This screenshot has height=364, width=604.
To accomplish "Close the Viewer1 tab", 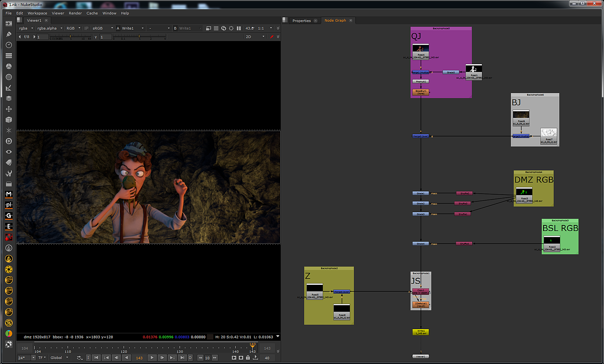I will click(47, 21).
